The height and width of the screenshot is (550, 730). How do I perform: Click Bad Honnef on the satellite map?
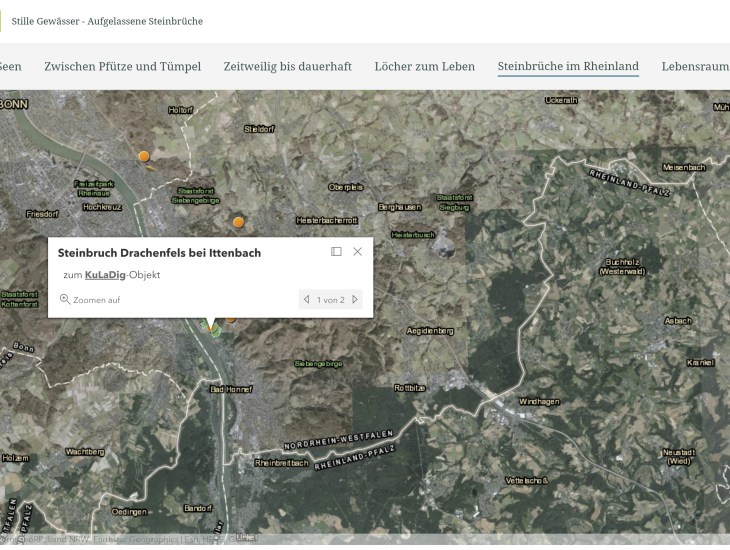click(x=231, y=389)
